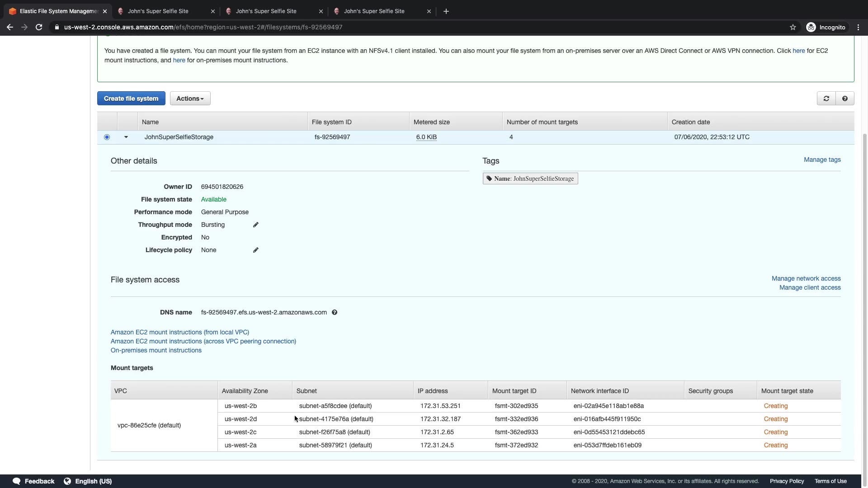This screenshot has width=868, height=488.
Task: Bookmark this page with star icon
Action: coord(793,27)
